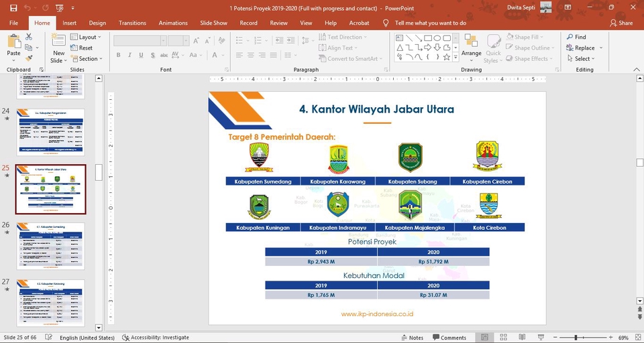Screen dimensions: 644x343
Task: Open the bullets list dropdown
Action: point(248,40)
